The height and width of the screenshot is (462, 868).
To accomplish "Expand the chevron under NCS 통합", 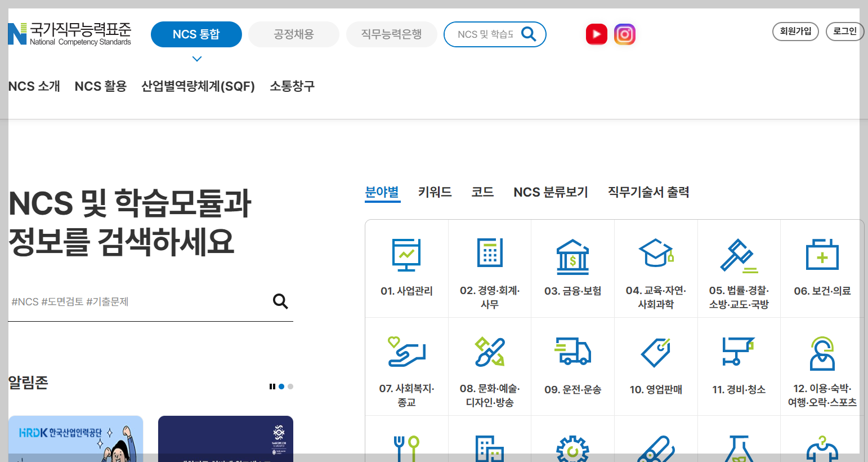I will 197,59.
